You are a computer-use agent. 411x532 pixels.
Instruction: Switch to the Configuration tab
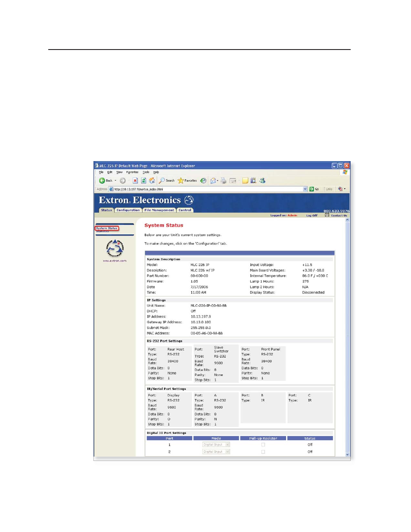[128, 210]
